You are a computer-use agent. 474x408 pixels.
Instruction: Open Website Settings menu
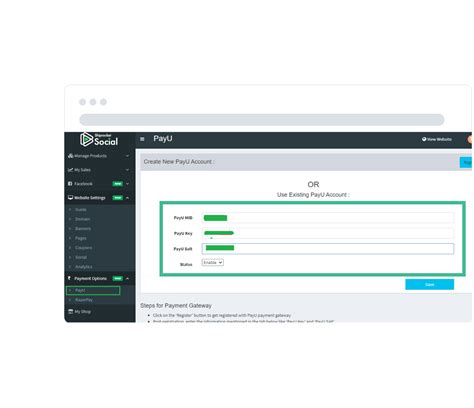tap(100, 198)
